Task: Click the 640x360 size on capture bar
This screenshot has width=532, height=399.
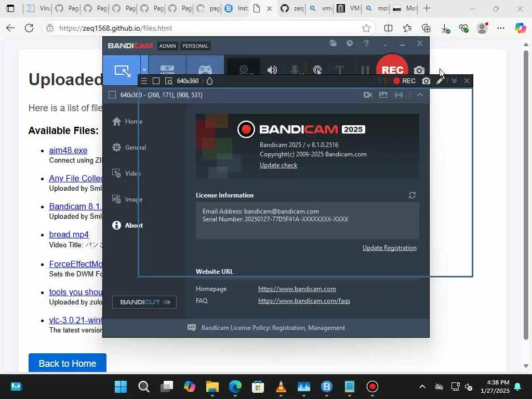Action: pos(188,81)
